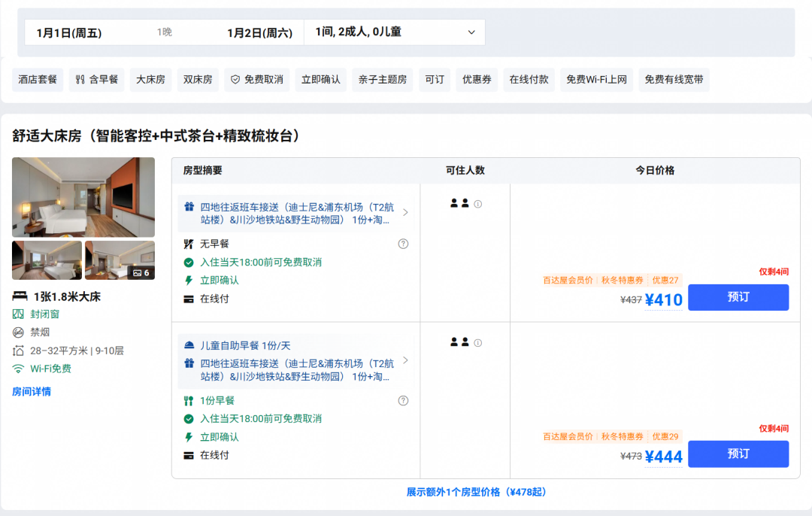The image size is (812, 516).
Task: Click the utensils icon beside 1份早餐
Action: pos(189,400)
